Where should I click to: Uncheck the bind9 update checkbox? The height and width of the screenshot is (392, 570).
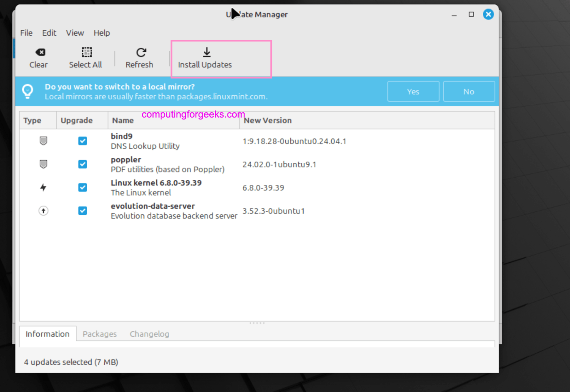[x=82, y=141]
